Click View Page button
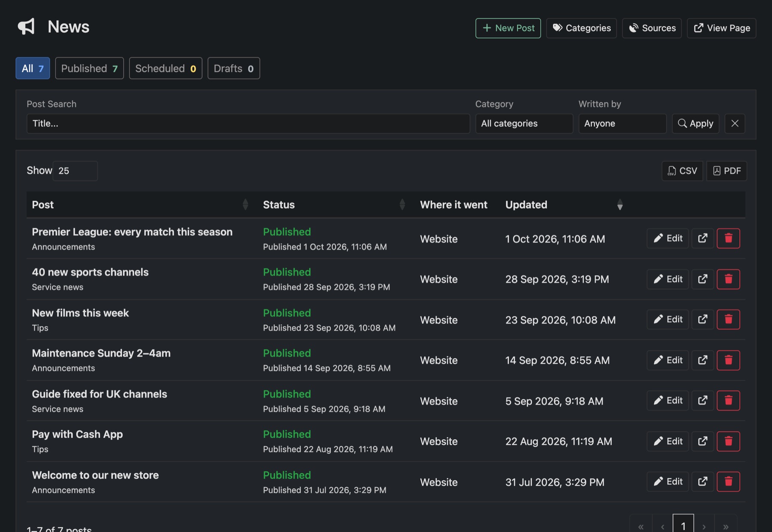Image resolution: width=772 pixels, height=532 pixels. (x=721, y=28)
